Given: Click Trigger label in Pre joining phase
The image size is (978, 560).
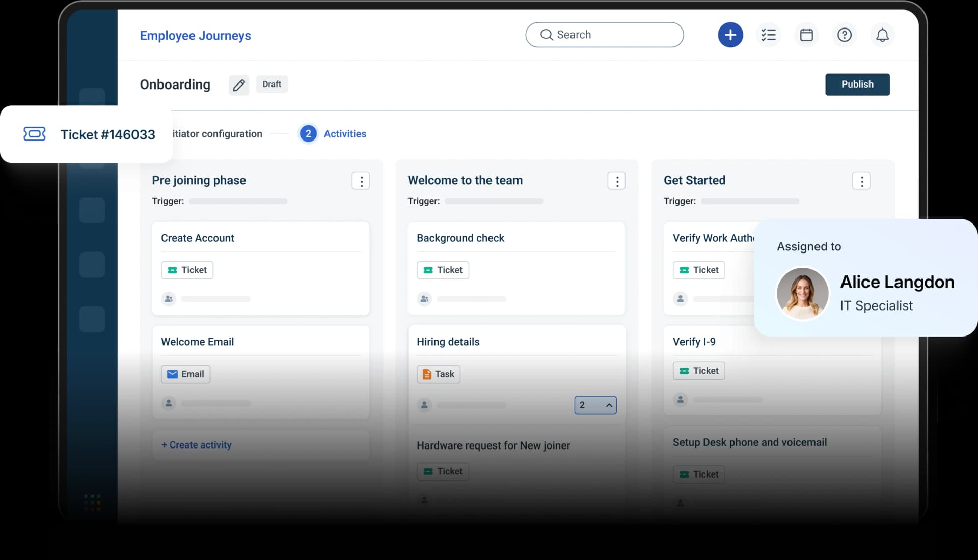Looking at the screenshot, I should click(x=168, y=201).
